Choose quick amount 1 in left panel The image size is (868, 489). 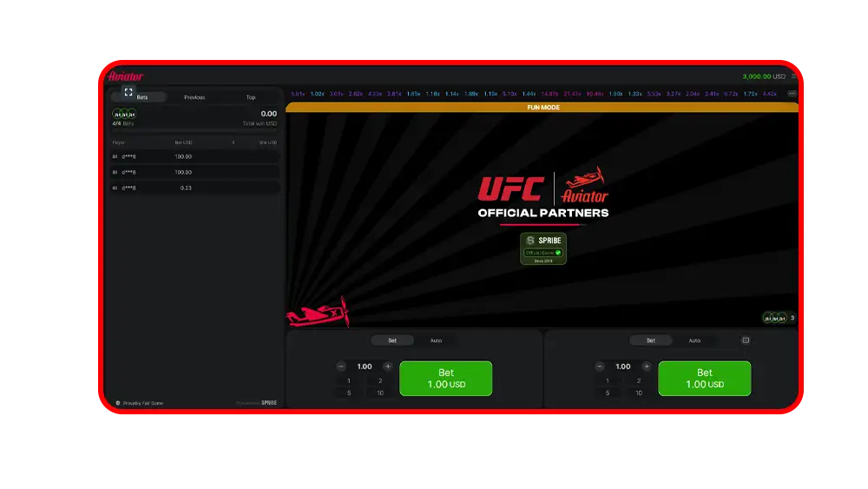pyautogui.click(x=349, y=381)
